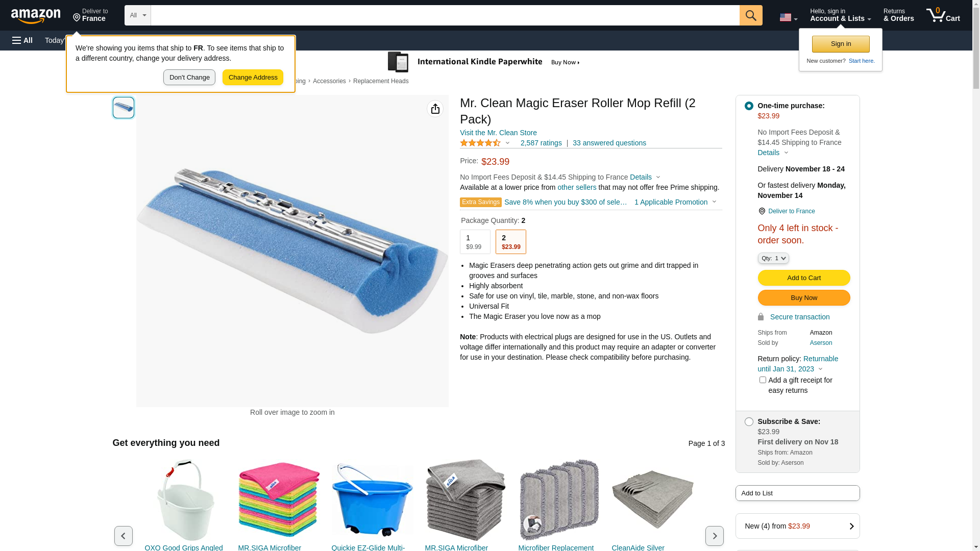980x551 pixels.
Task: Check the gift receipt checkbox
Action: coord(763,380)
